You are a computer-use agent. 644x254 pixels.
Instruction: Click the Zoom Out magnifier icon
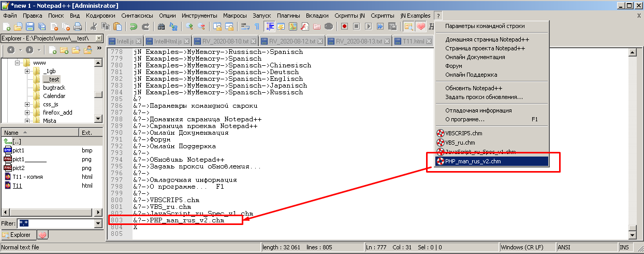coord(201,26)
